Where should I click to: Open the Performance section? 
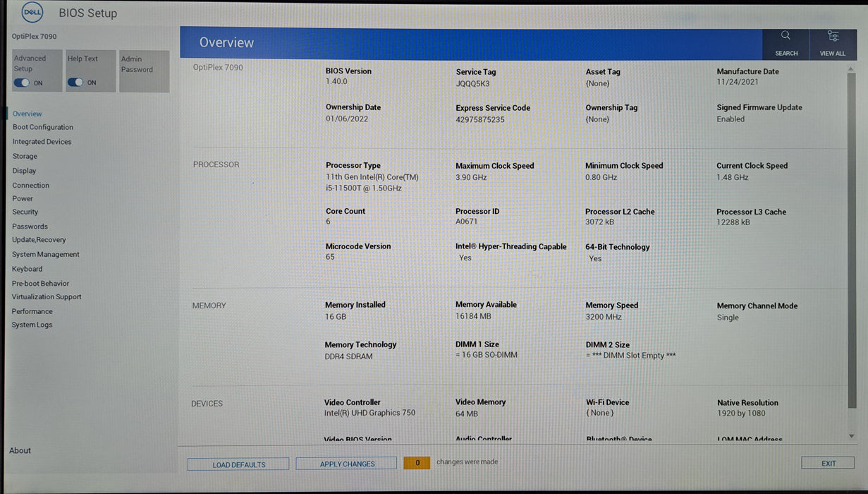pos(32,311)
